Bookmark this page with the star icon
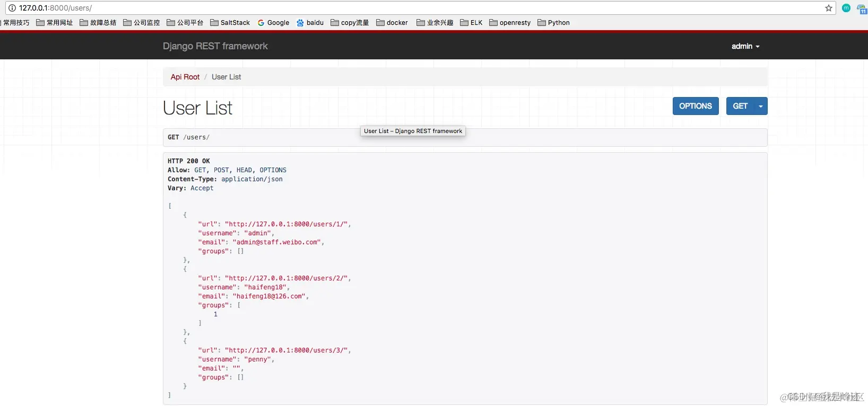Image resolution: width=868 pixels, height=406 pixels. coord(828,8)
